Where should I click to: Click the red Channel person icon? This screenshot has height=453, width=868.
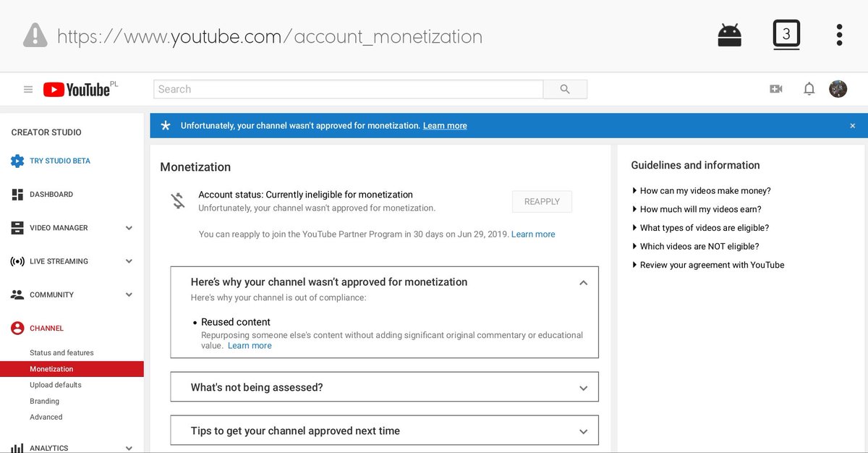pos(17,329)
